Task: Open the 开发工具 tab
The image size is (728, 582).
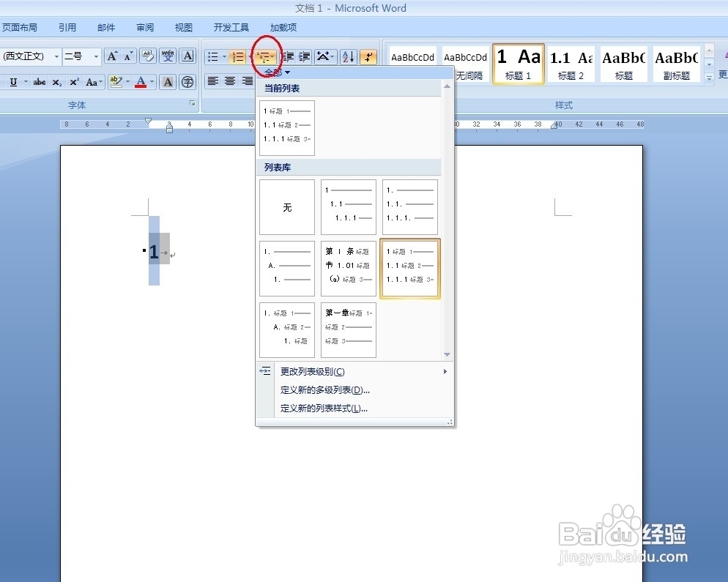Action: point(231,27)
